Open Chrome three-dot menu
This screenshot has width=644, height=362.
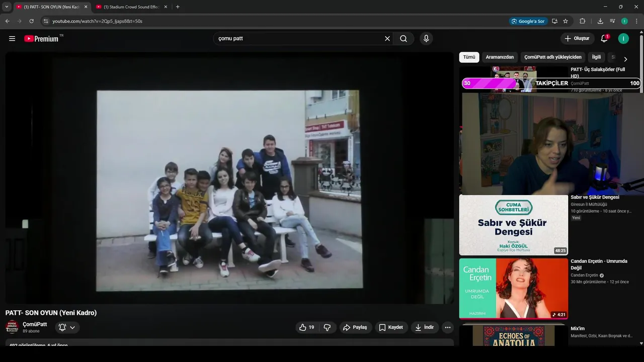636,21
